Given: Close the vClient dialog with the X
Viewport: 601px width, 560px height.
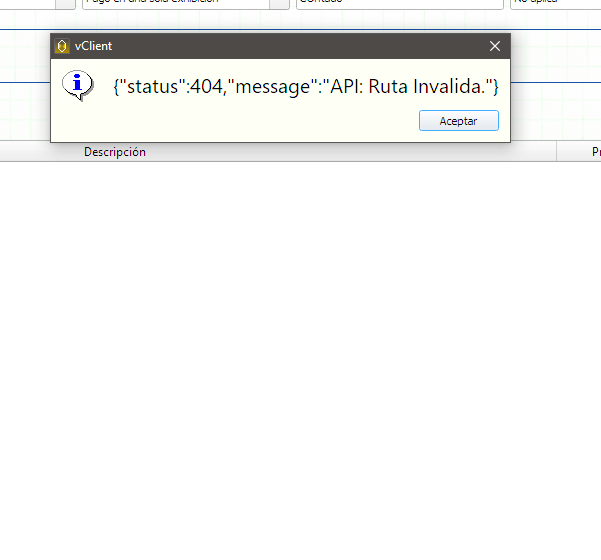Looking at the screenshot, I should pyautogui.click(x=495, y=46).
